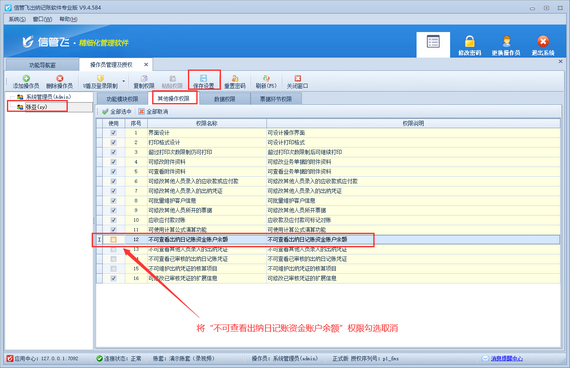Select 系统管理员(Admin) in the operator tree
This screenshot has height=368, width=570.
48,97
